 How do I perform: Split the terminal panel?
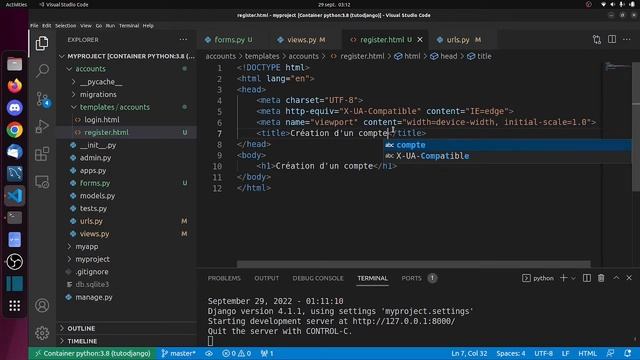(x=587, y=278)
